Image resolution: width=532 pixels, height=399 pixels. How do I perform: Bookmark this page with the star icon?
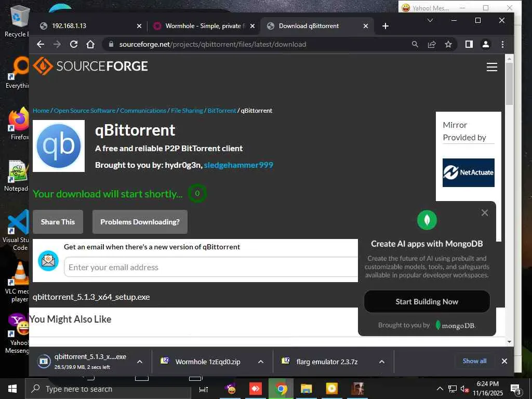[448, 44]
